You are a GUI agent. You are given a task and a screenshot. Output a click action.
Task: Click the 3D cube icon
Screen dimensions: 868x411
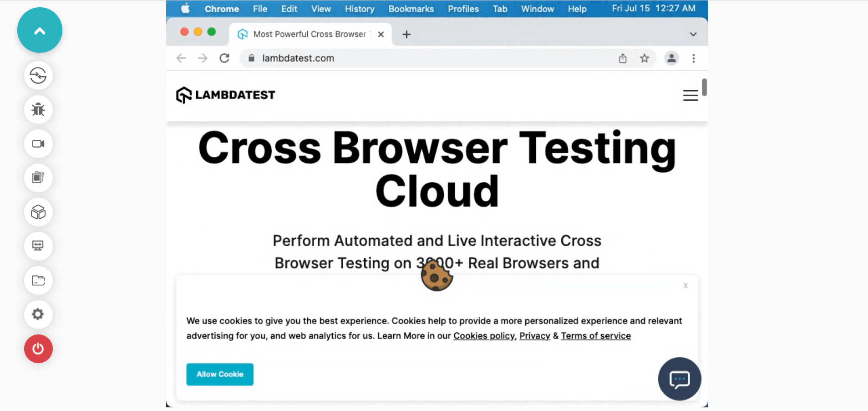38,212
